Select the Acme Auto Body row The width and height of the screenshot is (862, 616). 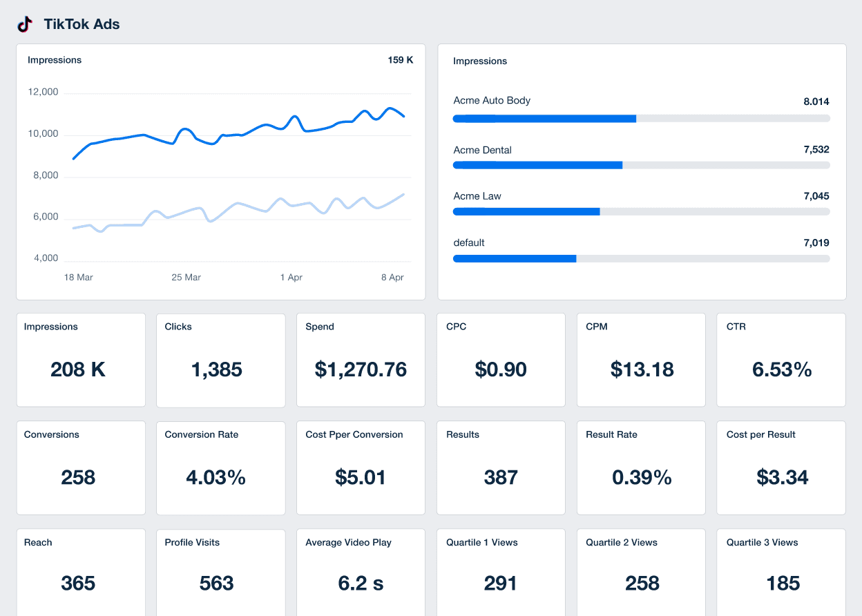(492, 100)
